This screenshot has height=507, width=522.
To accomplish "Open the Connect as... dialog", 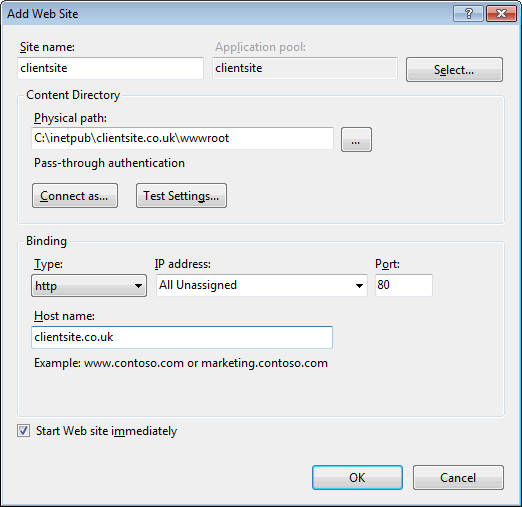I will [75, 196].
